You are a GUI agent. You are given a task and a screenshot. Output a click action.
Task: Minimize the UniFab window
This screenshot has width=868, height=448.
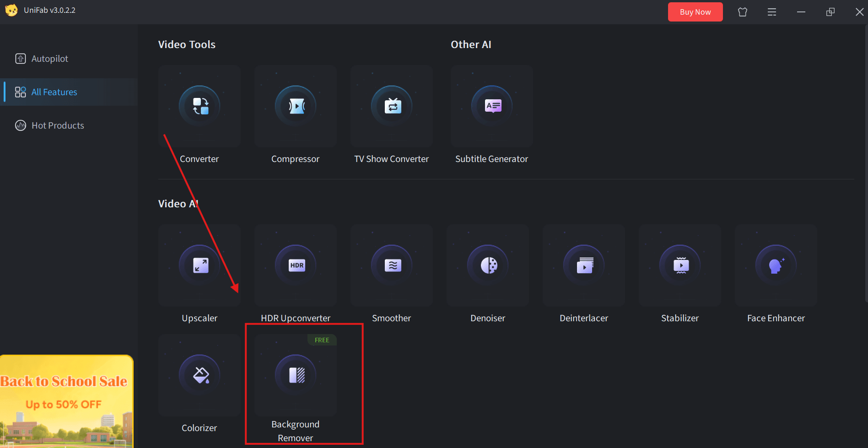pos(801,12)
